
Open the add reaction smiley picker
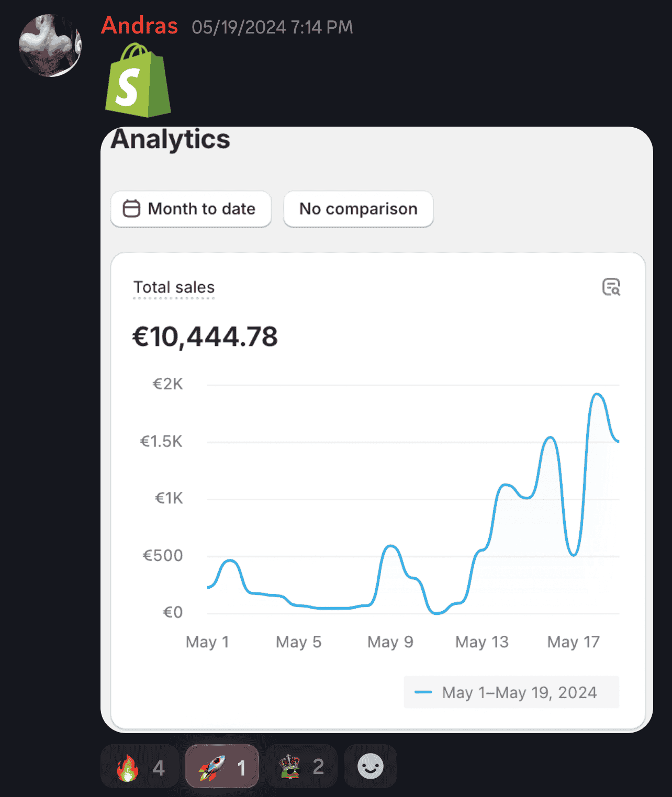click(370, 767)
